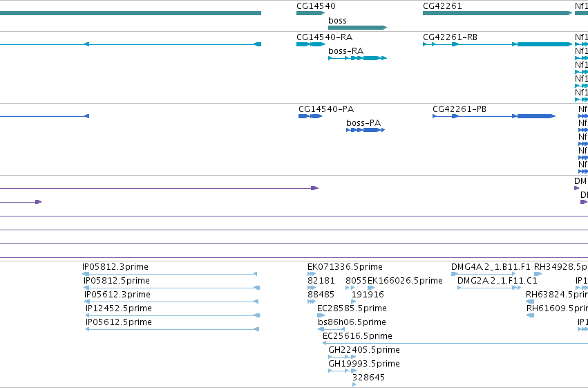Select the 191916 feature label
Viewport: 588px width, 388px height.
coord(368,295)
